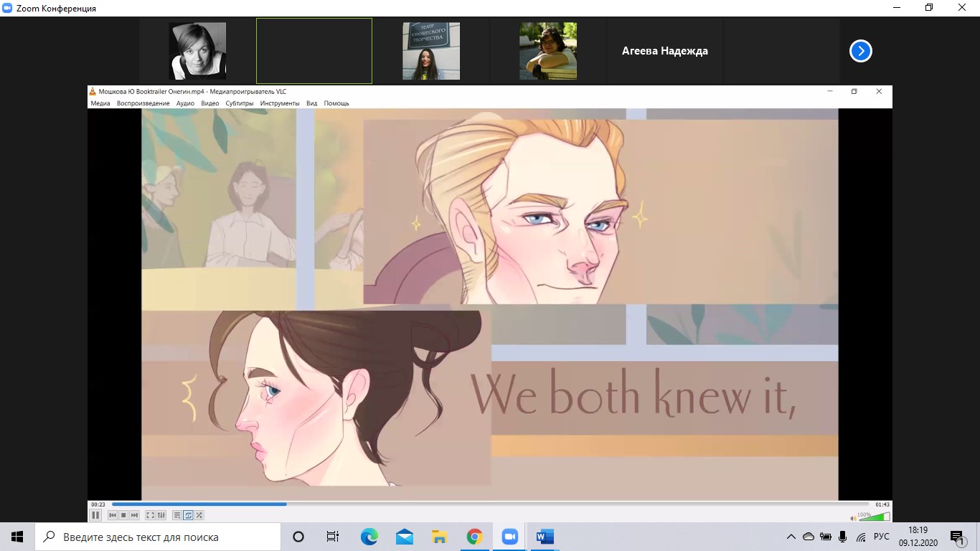This screenshot has height=551, width=980.
Task: Adjust the VLC volume slider
Action: click(875, 517)
